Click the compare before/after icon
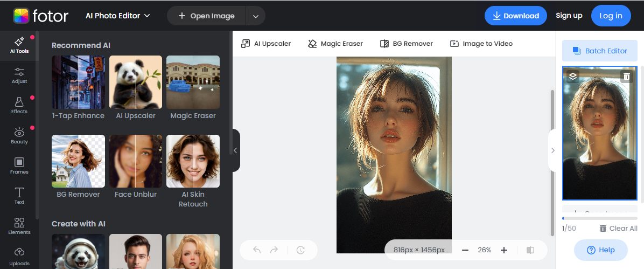The width and height of the screenshot is (644, 269). pos(530,250)
